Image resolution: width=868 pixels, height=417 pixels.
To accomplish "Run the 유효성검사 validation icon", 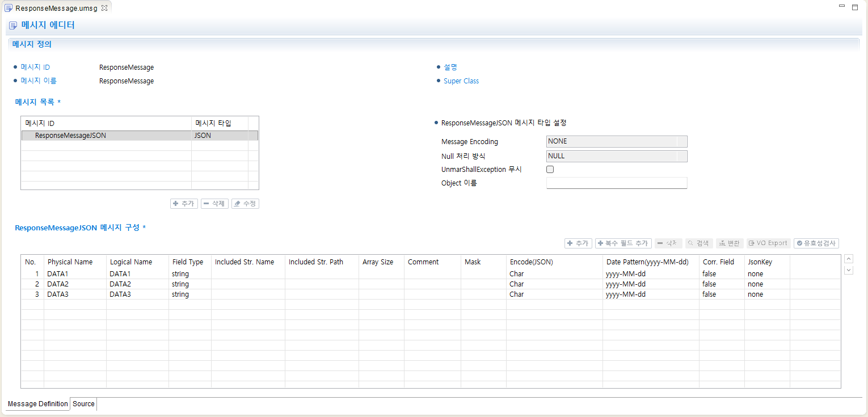I will (x=816, y=243).
